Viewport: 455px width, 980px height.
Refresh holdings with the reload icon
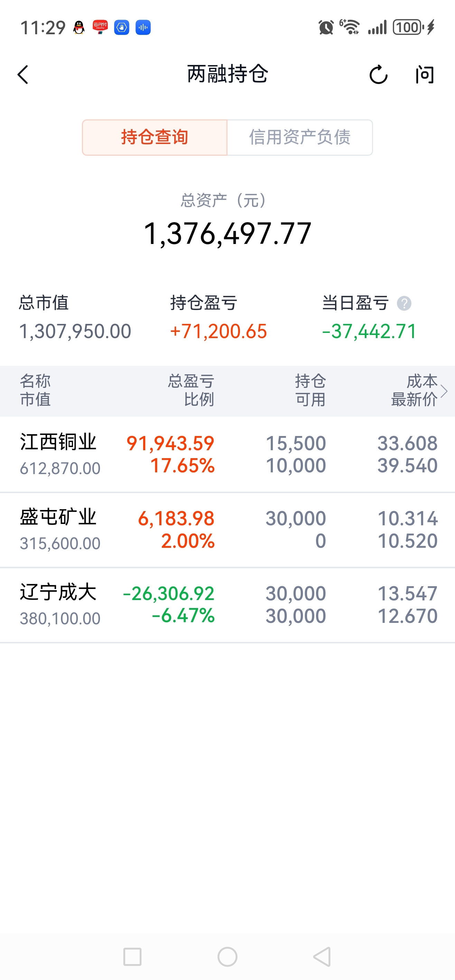pos(378,74)
